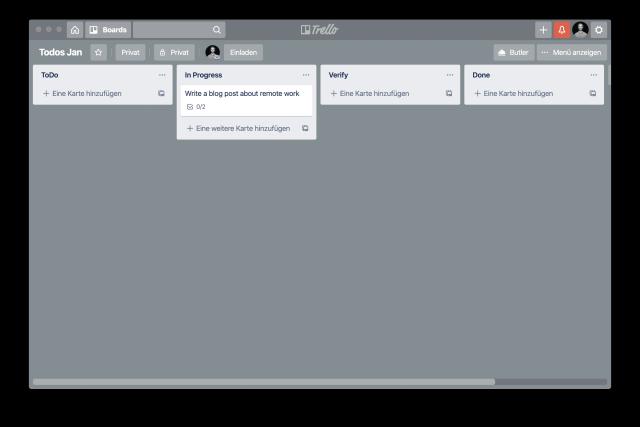Open the Butler automation button
This screenshot has height=427, width=640.
pos(513,52)
